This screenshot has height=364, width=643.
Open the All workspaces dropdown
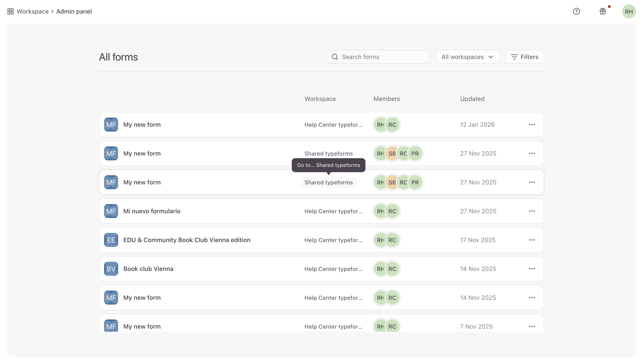[467, 57]
